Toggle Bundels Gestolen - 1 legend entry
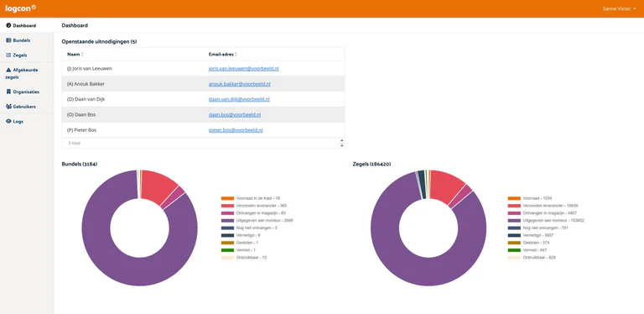The height and width of the screenshot is (314, 644). click(x=240, y=243)
